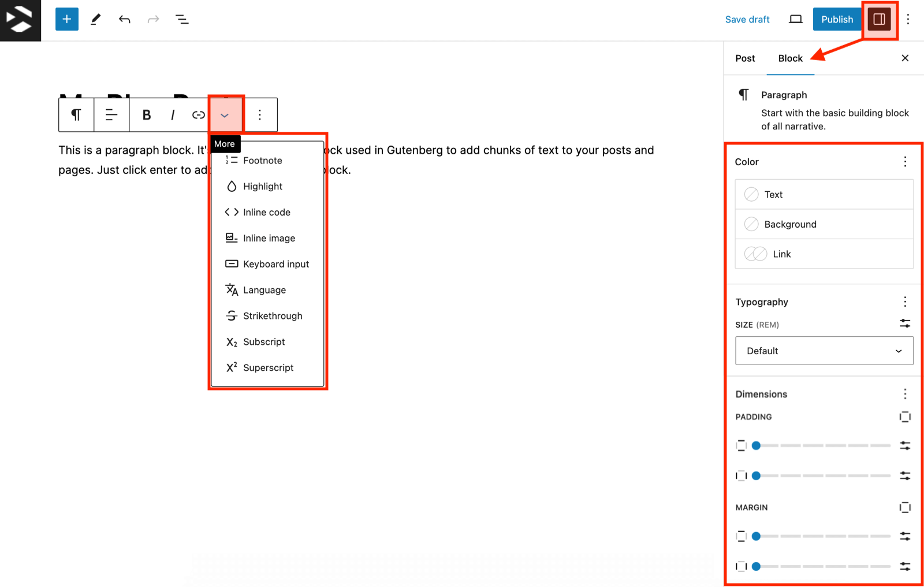This screenshot has height=587, width=924.
Task: Click the Paragraph block type icon in toolbar
Action: [76, 115]
